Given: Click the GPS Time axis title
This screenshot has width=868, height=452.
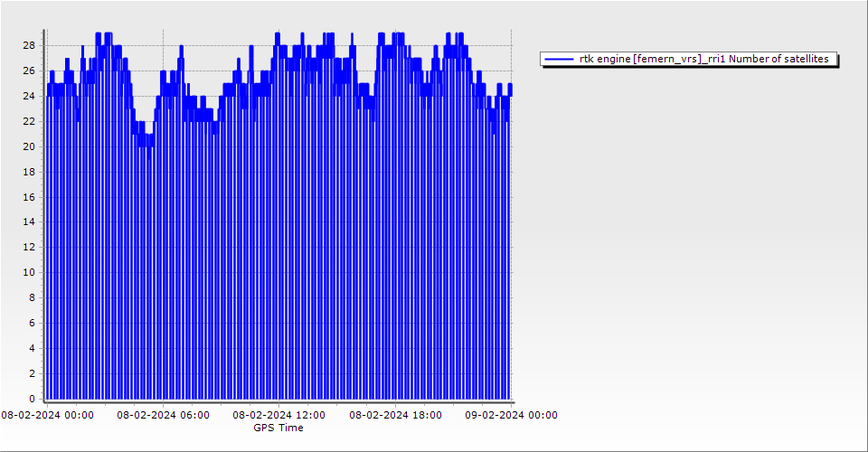Looking at the screenshot, I should [278, 428].
